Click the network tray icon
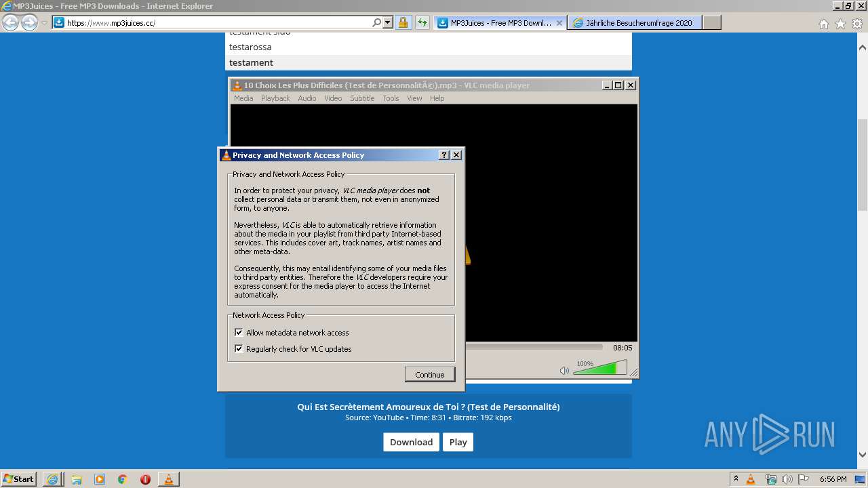Screen dimensions: 868x488 [x=771, y=479]
